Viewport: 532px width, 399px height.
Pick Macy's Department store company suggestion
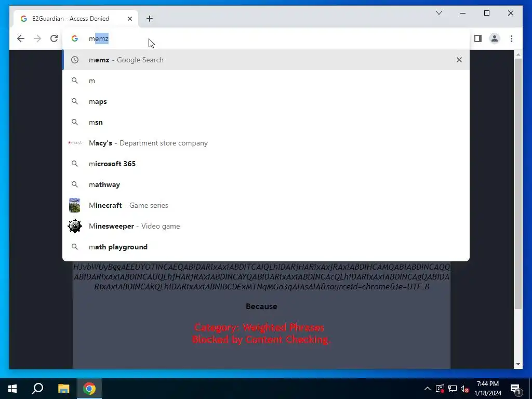pos(266,143)
